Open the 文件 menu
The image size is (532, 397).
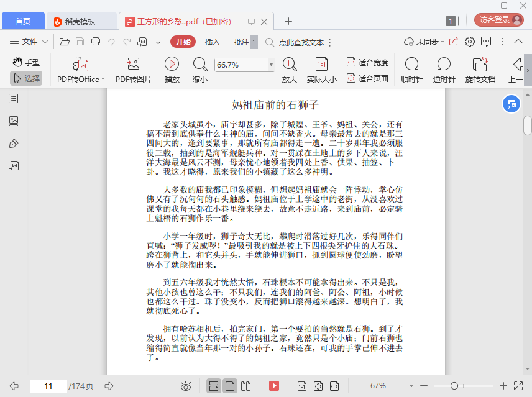(24, 42)
